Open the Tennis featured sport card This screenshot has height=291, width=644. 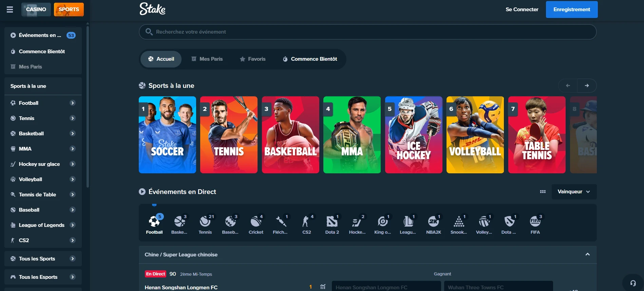229,135
